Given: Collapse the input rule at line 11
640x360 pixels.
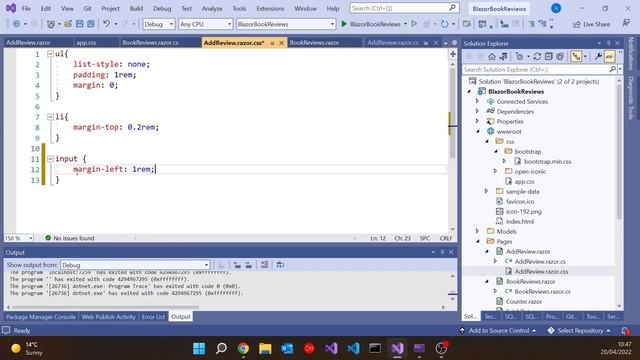Looking at the screenshot, I should tap(50, 159).
